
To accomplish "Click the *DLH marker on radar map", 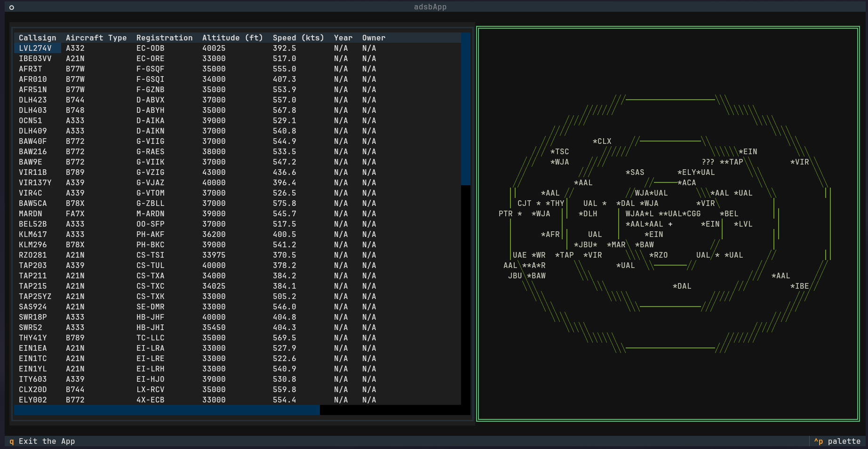I will 588,213.
